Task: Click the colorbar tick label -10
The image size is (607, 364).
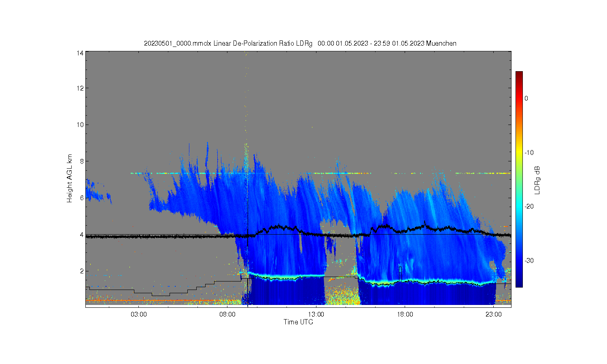Action: (x=529, y=152)
